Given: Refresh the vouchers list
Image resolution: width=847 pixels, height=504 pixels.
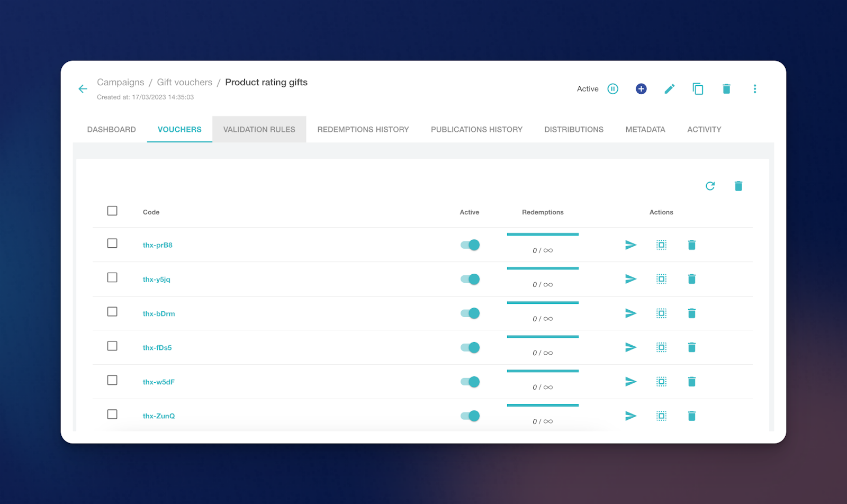Looking at the screenshot, I should point(710,186).
